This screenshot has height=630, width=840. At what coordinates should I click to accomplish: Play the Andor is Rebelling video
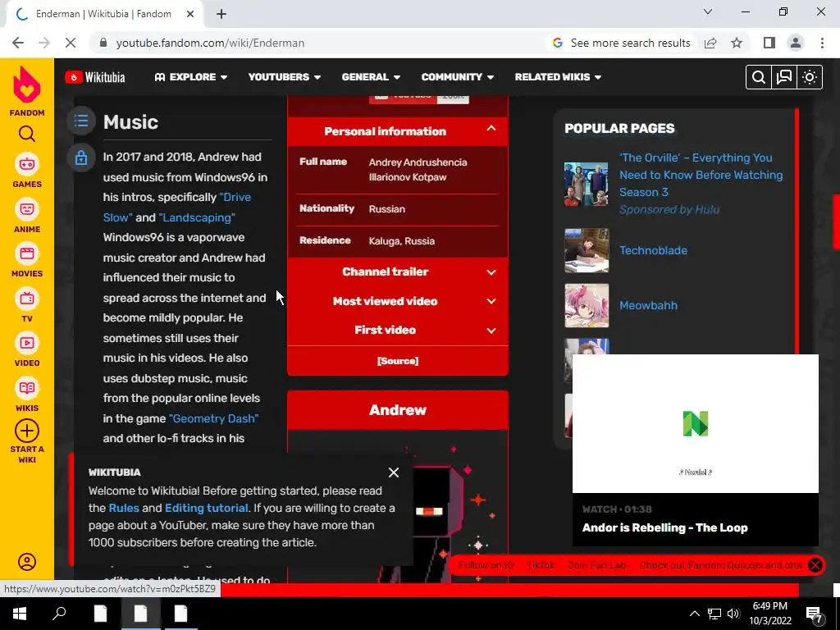[696, 423]
